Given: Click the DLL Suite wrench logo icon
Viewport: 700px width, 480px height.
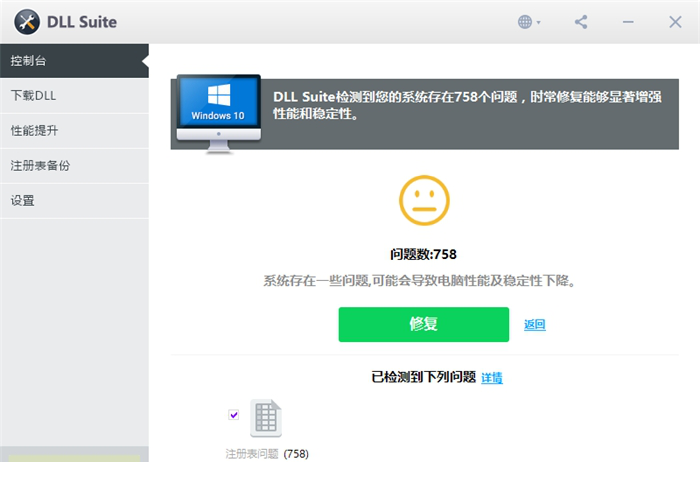Looking at the screenshot, I should coord(27,22).
